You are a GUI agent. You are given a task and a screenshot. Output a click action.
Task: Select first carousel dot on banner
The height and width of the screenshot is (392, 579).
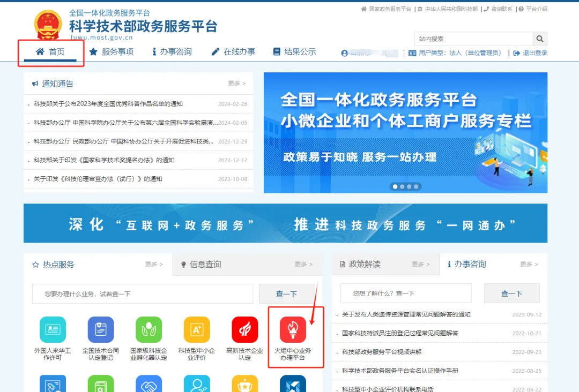click(395, 187)
